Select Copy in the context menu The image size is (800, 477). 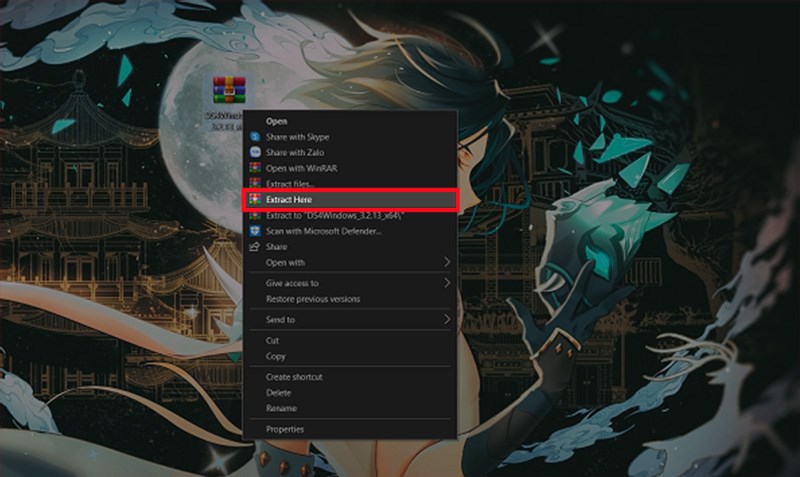pos(276,356)
